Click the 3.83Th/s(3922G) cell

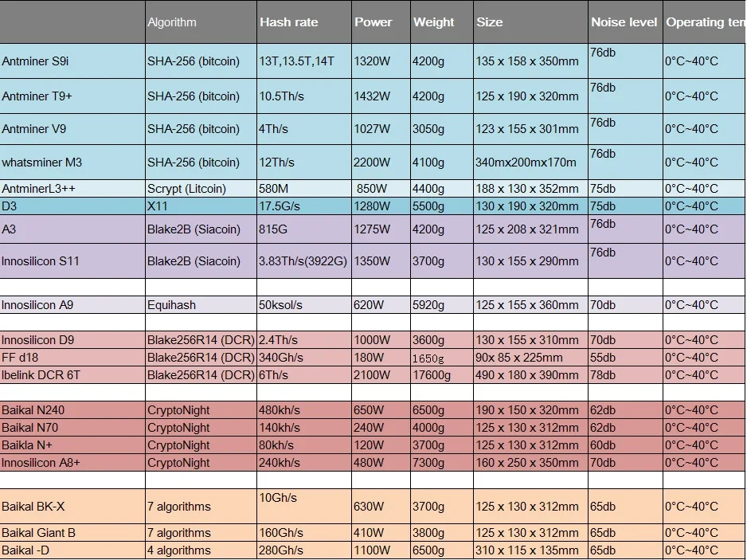click(304, 261)
